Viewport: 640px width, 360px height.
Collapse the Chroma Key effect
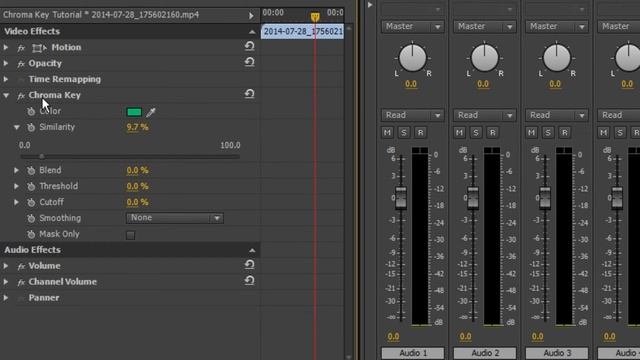[x=6, y=95]
